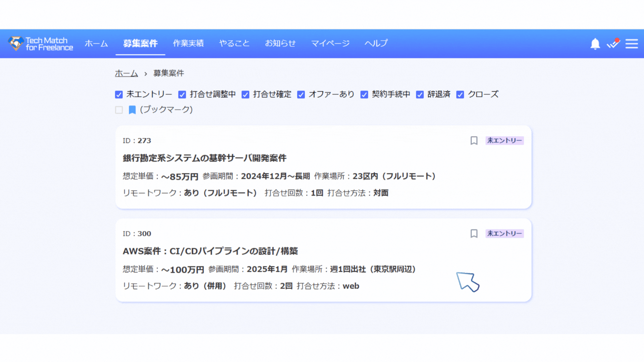The width and height of the screenshot is (644, 362).
Task: Click the blue bookmark filter icon
Action: (x=132, y=110)
